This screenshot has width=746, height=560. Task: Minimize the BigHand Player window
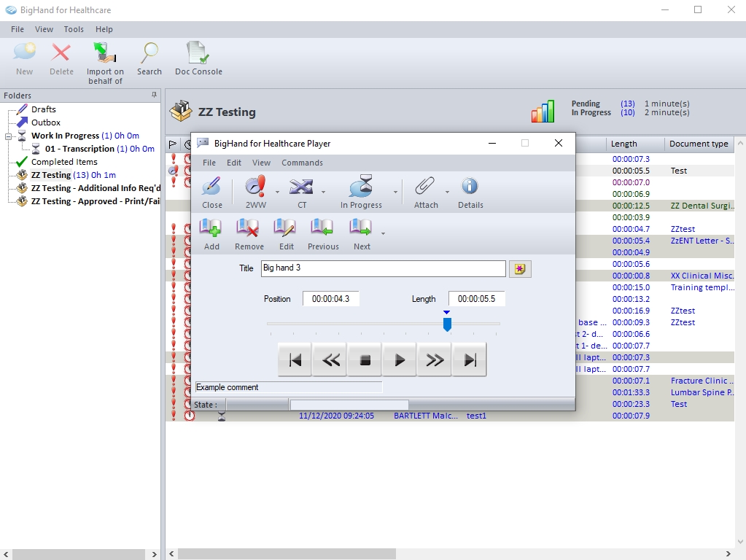pos(492,143)
